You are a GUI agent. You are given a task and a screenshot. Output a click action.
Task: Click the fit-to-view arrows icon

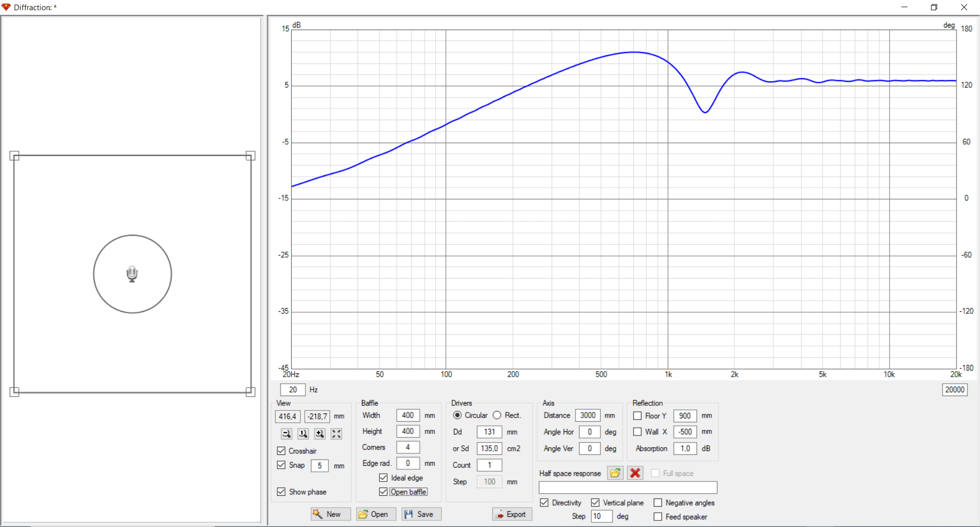336,434
